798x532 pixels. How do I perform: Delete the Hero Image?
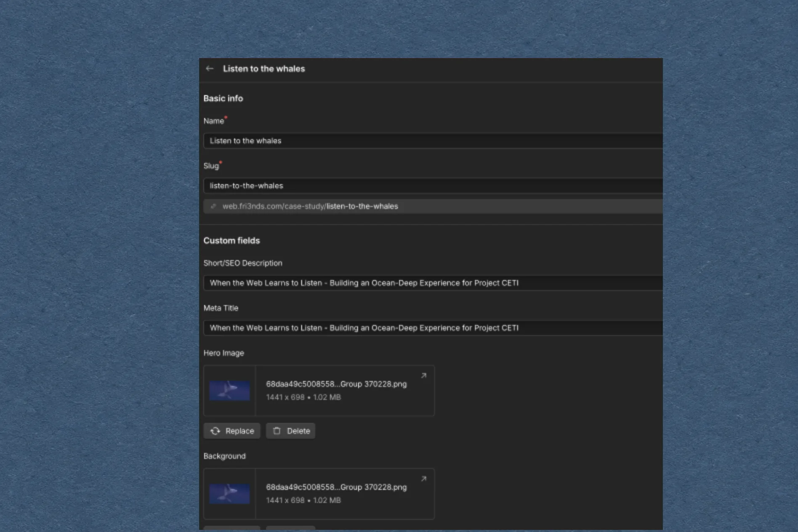click(x=290, y=431)
